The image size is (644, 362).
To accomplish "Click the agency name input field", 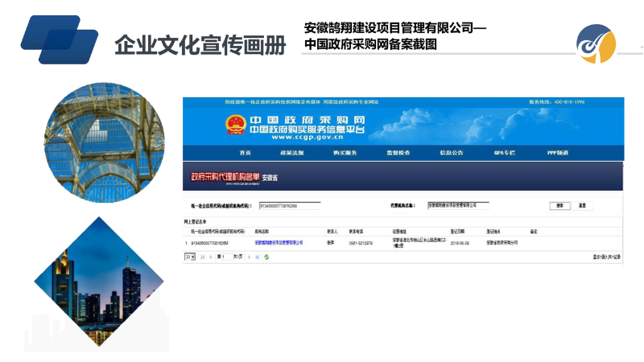I will click(x=457, y=205).
